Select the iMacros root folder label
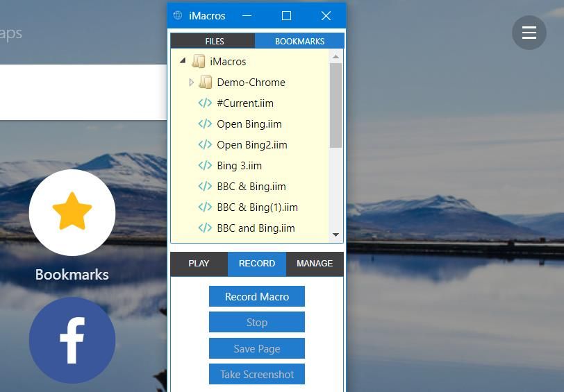This screenshot has width=564, height=392. (228, 62)
